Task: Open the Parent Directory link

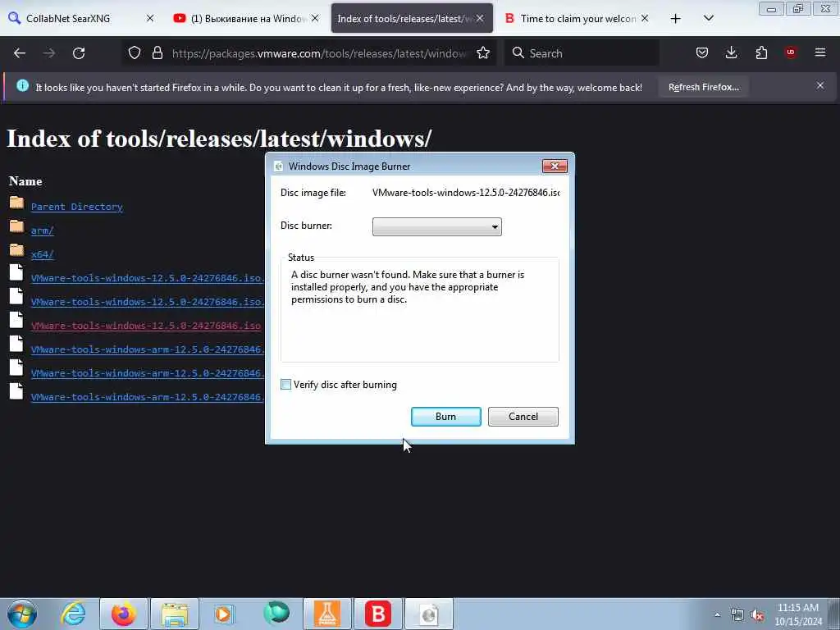Action: point(76,207)
